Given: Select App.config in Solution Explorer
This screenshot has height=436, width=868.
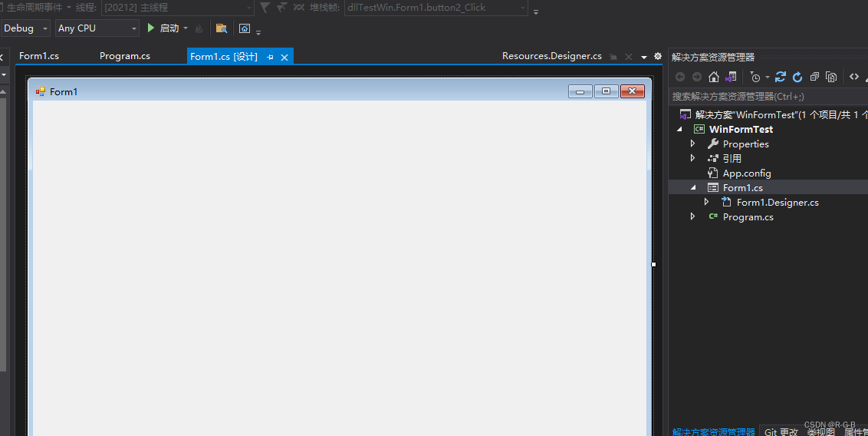Looking at the screenshot, I should click(747, 173).
